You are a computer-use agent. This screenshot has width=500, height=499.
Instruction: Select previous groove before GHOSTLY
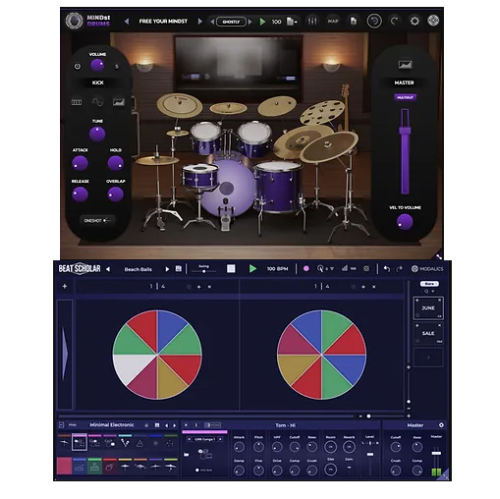click(212, 22)
